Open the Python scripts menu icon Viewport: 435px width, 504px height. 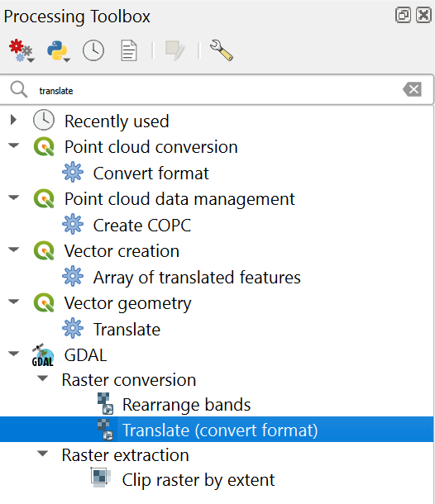[x=58, y=50]
